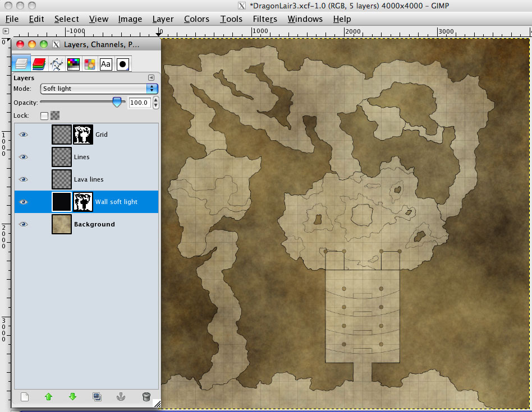
Task: Duplicate the Wall soft light layer
Action: coord(97,397)
